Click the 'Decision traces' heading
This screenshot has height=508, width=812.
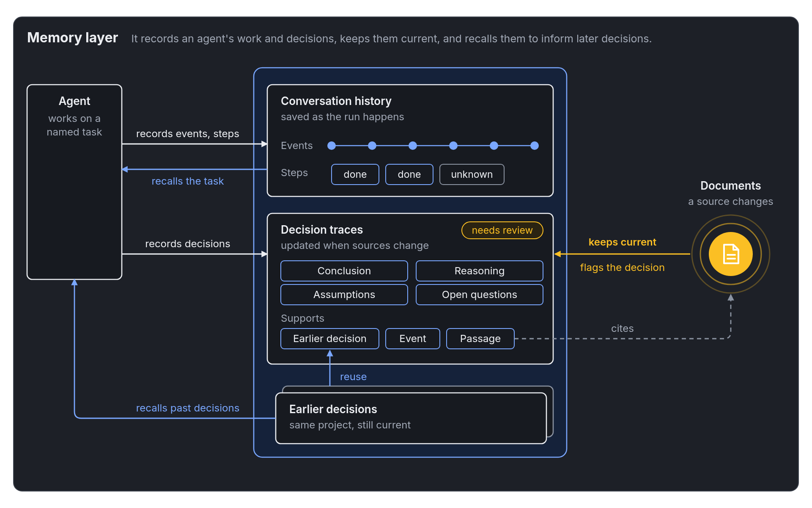pyautogui.click(x=322, y=230)
